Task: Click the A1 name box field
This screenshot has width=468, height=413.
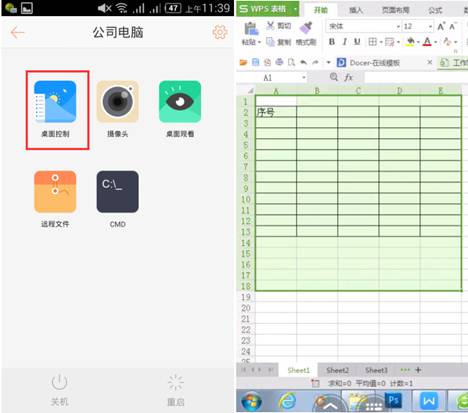Action: pyautogui.click(x=268, y=78)
